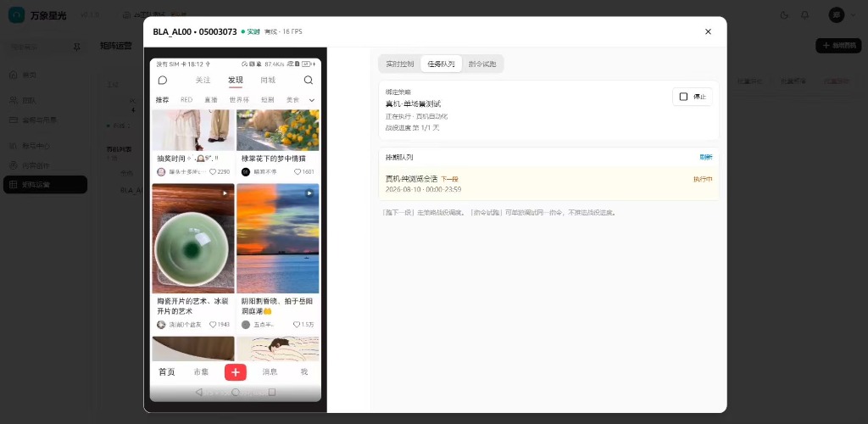Toggle dark mode moon icon in header
Screen dimensions: 868x424
click(x=784, y=15)
